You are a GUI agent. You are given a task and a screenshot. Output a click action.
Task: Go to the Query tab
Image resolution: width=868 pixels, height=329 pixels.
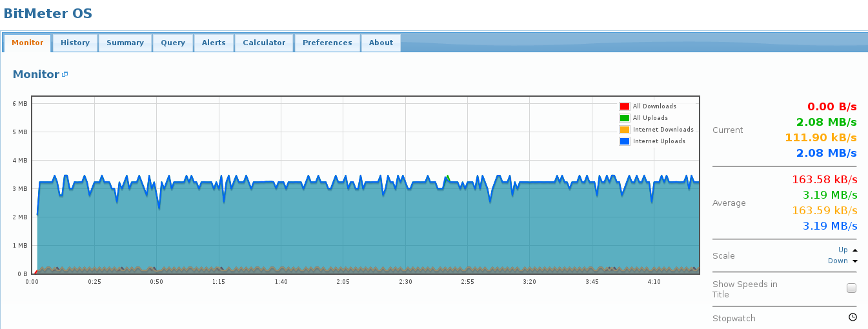click(x=173, y=43)
